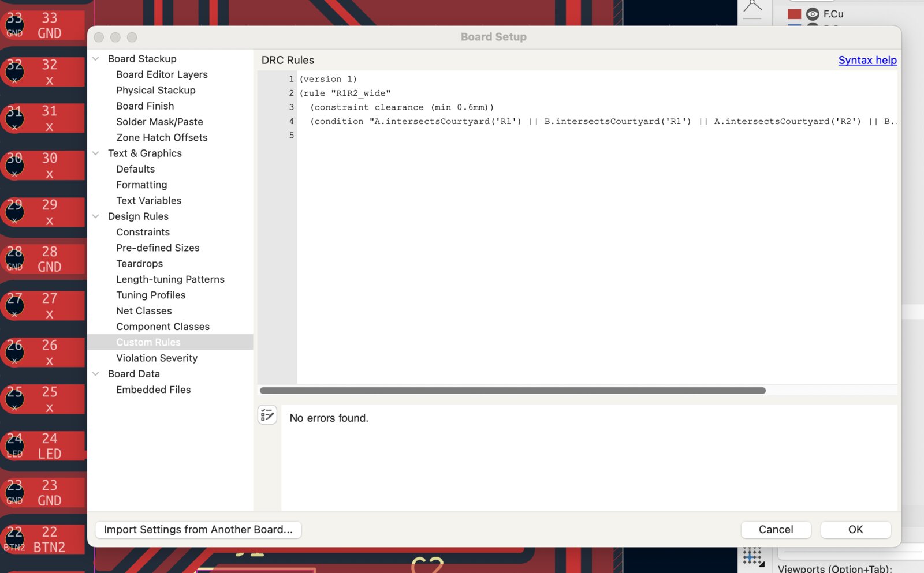Open Board Editor Layers page
This screenshot has height=573, width=924.
[x=162, y=74]
